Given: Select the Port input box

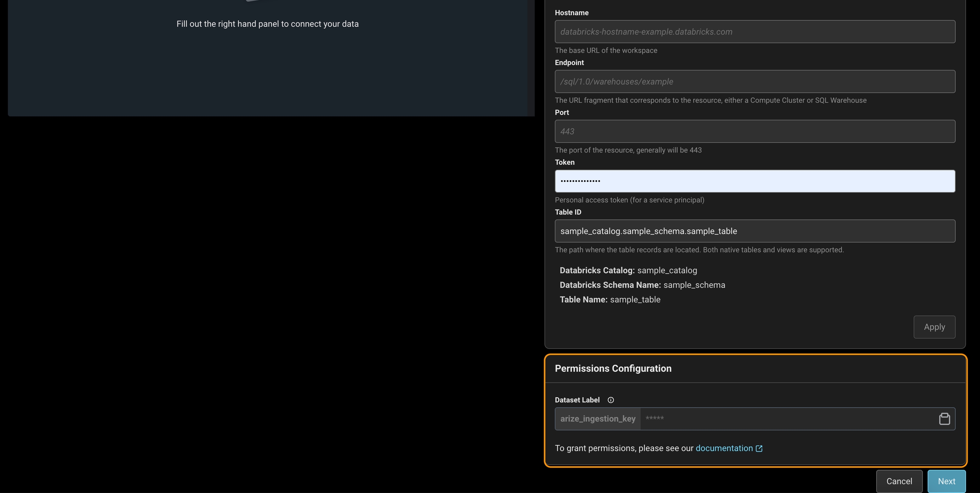Looking at the screenshot, I should tap(755, 131).
